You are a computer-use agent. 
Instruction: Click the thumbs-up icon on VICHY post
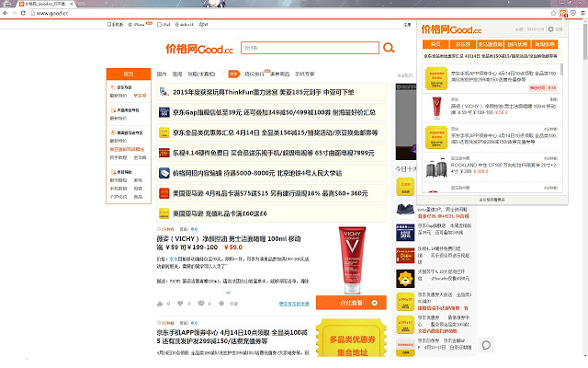160,304
